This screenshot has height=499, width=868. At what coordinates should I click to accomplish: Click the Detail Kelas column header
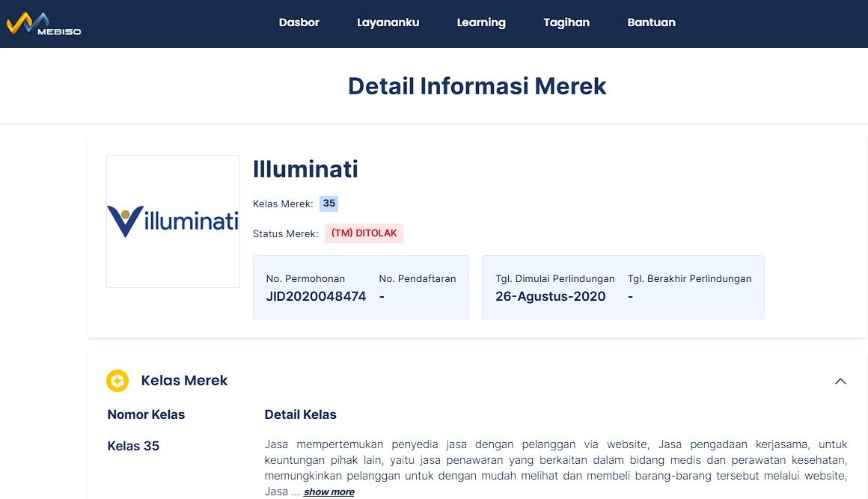point(301,415)
